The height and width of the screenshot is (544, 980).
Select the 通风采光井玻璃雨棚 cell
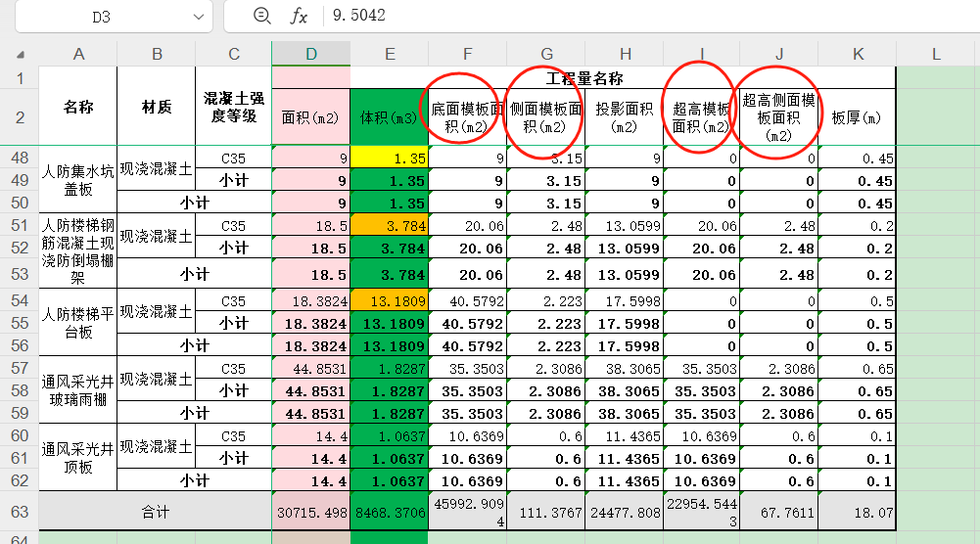pyautogui.click(x=78, y=390)
